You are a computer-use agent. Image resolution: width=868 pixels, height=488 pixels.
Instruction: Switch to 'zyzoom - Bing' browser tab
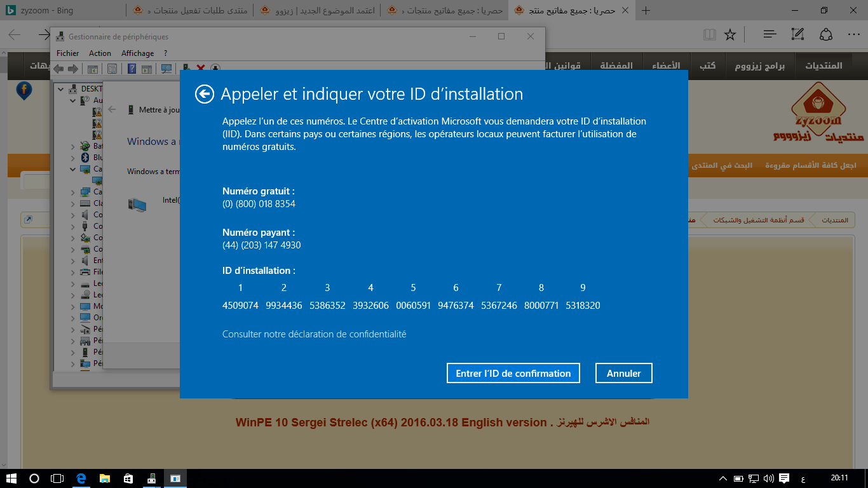(x=62, y=10)
